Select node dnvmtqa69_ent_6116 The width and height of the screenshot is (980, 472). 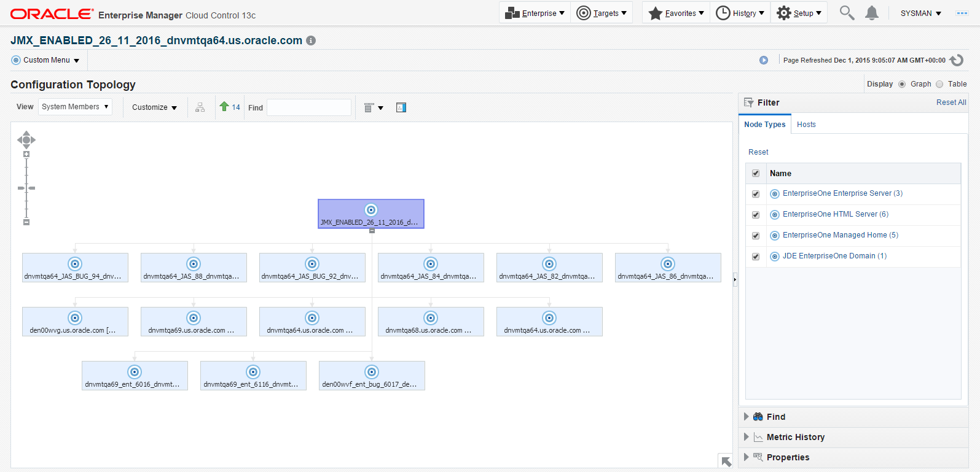click(253, 376)
